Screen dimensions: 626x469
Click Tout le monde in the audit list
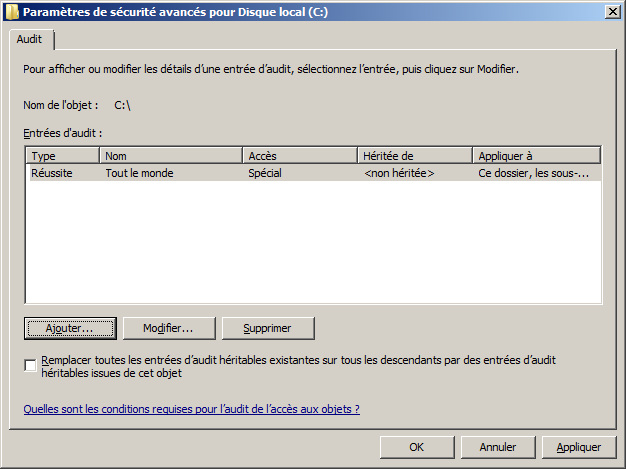click(x=139, y=173)
